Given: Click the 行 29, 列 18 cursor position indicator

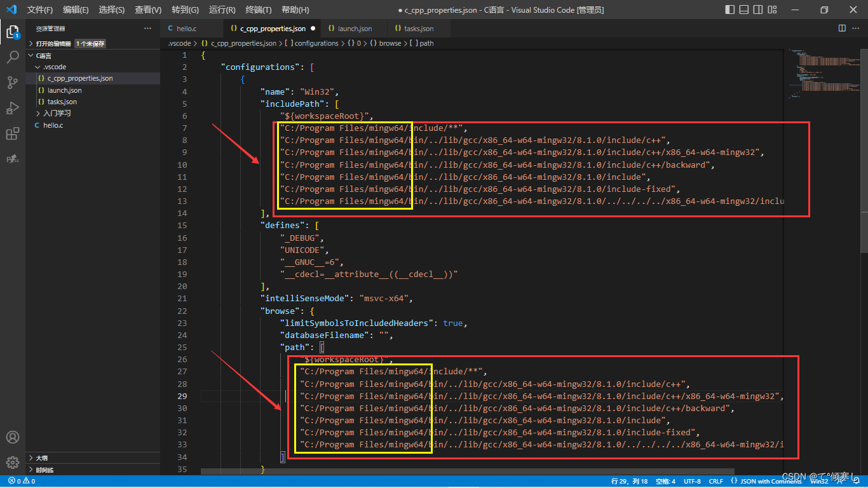Looking at the screenshot, I should tap(630, 481).
